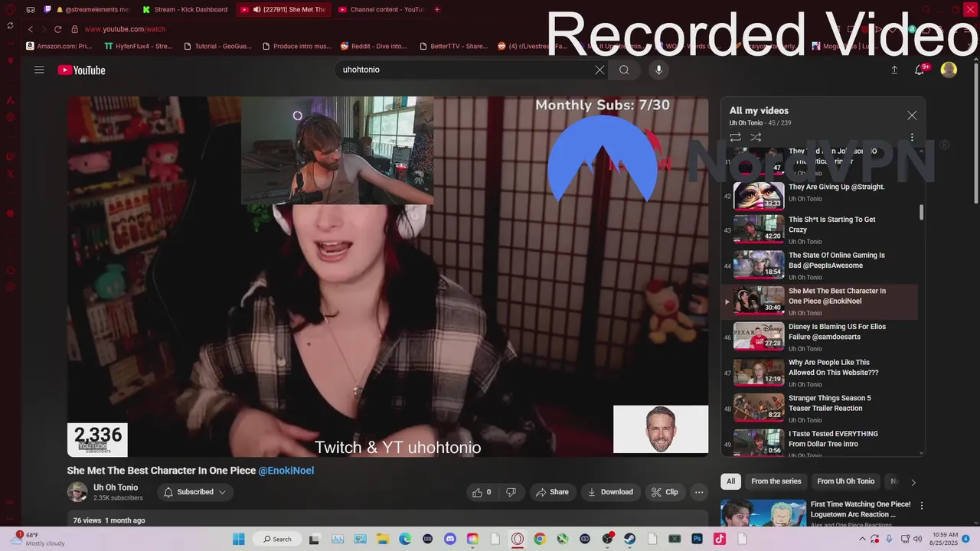Open the Subscribed notification dropdown

click(195, 492)
